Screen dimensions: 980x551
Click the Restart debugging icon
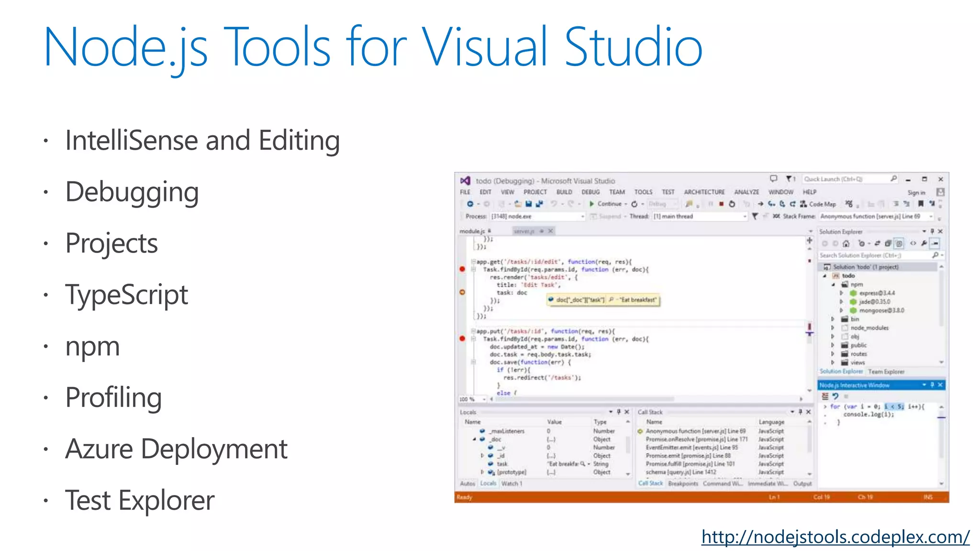tap(732, 204)
